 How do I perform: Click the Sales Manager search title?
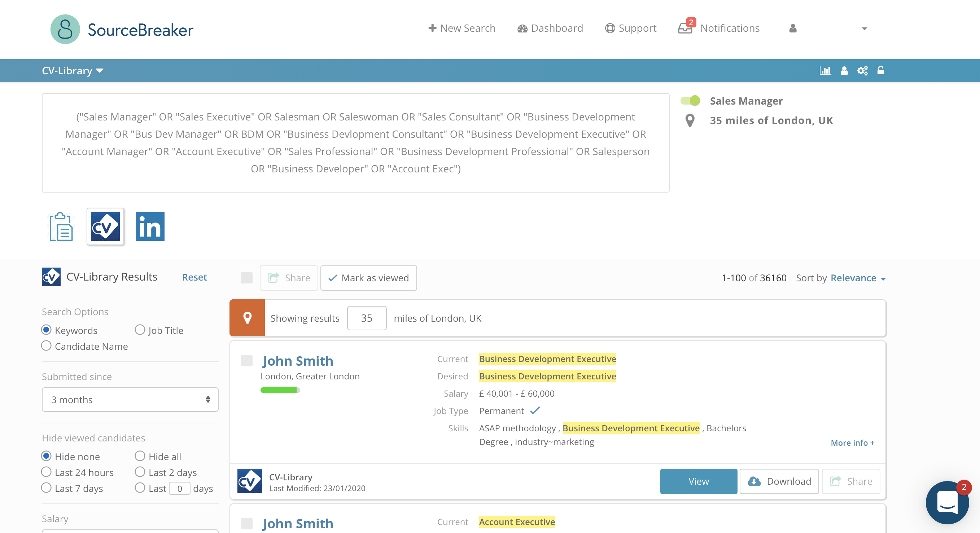(747, 101)
